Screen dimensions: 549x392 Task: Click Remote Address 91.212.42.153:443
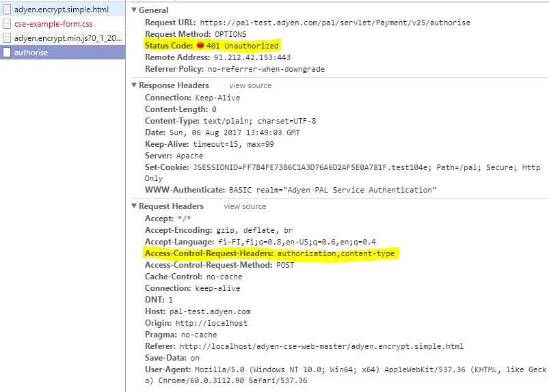point(252,57)
